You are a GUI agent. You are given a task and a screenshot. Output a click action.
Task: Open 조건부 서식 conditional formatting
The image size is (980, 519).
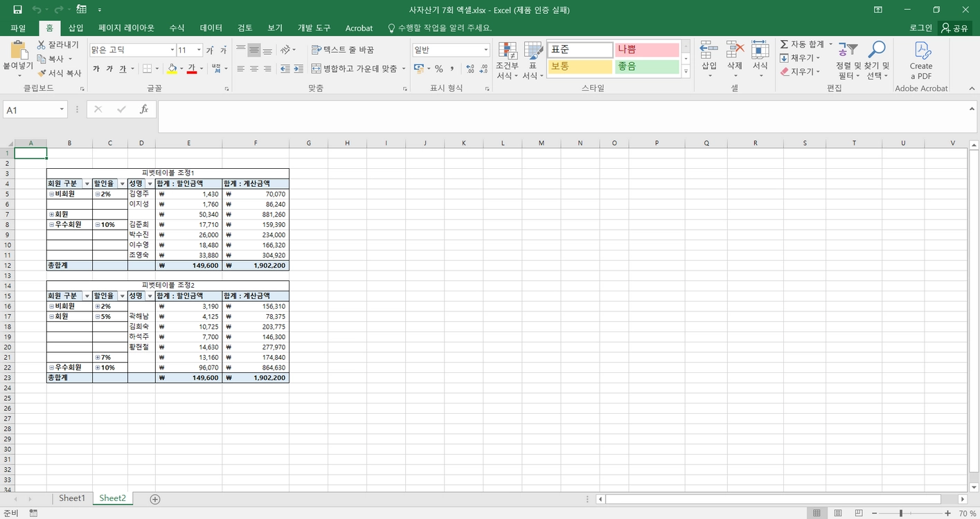click(507, 61)
